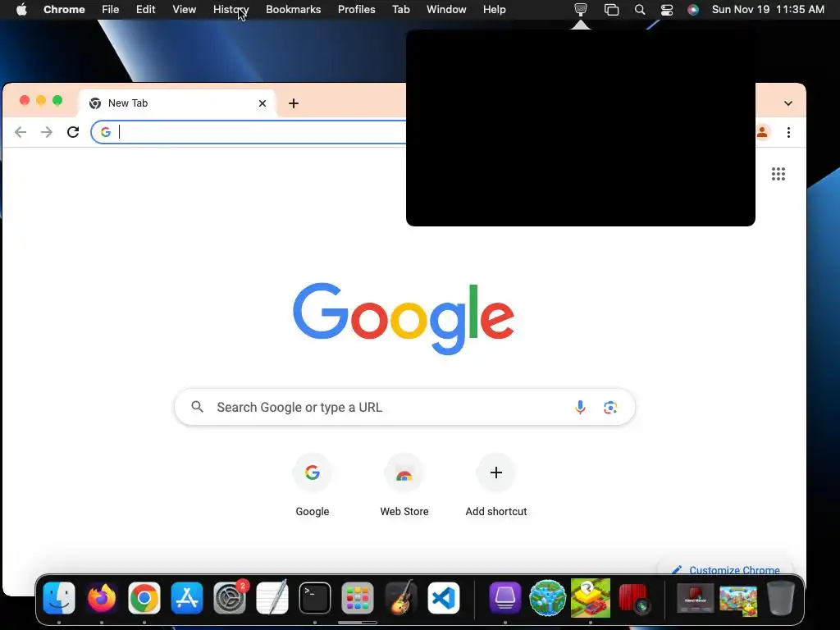Launch Firefox from the Dock
The image size is (840, 630).
click(102, 598)
